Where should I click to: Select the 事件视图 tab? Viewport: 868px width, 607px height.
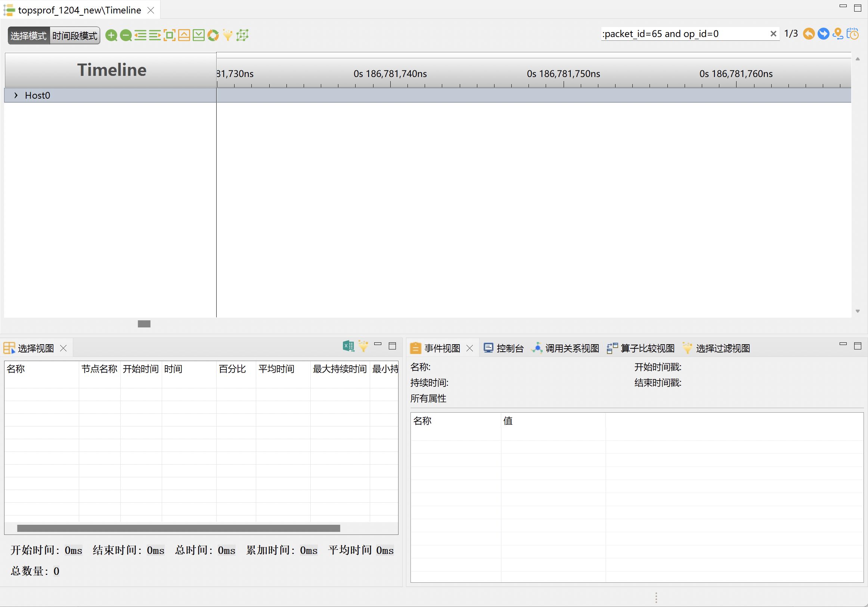point(442,348)
